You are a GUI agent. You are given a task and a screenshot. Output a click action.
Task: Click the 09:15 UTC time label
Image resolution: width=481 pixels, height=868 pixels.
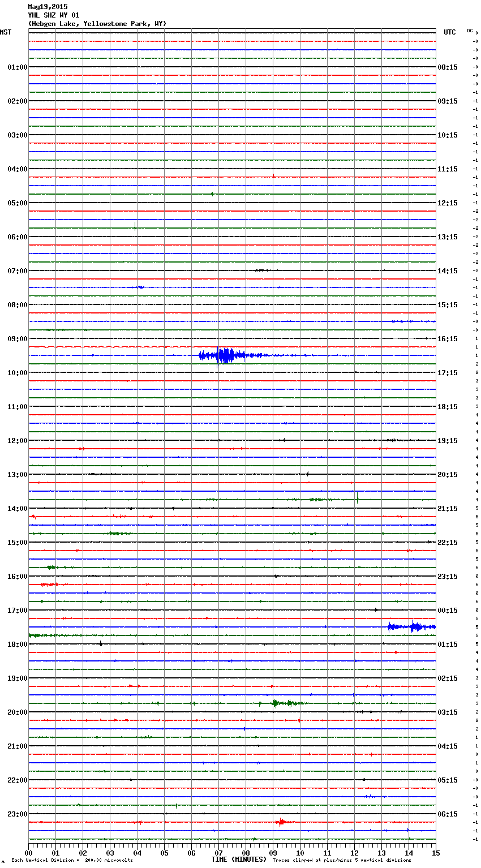point(448,101)
